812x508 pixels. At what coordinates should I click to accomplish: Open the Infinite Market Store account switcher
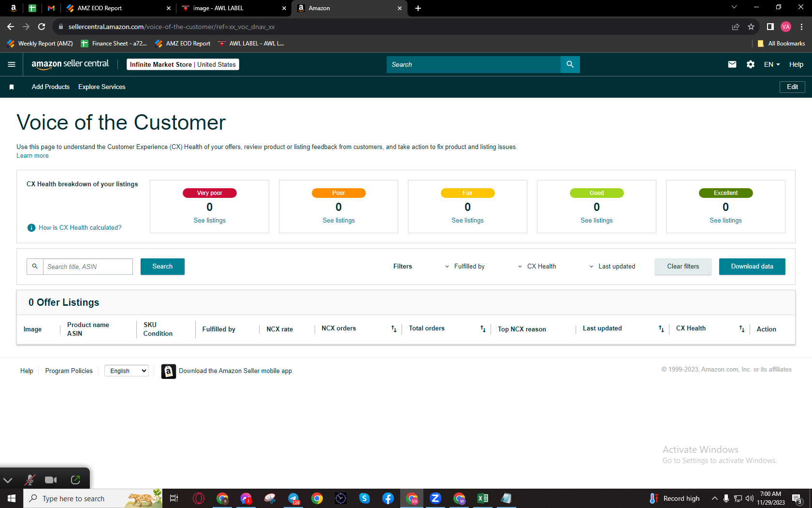tap(183, 64)
